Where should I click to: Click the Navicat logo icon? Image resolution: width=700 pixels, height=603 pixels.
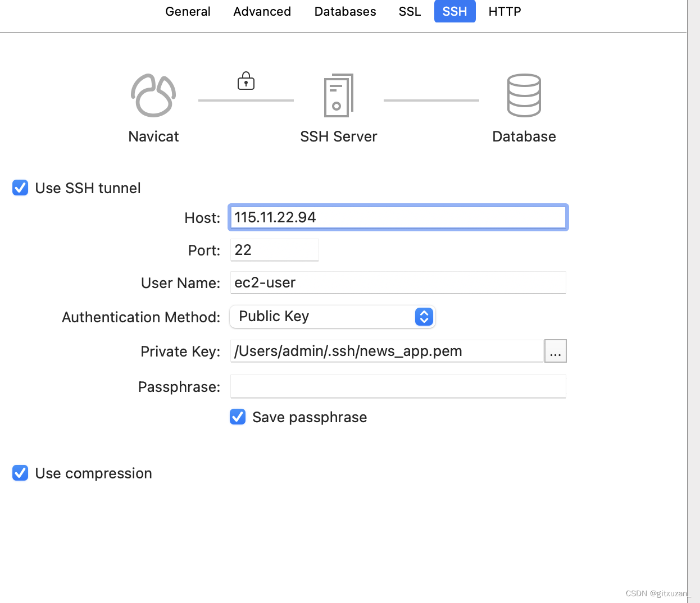[153, 95]
